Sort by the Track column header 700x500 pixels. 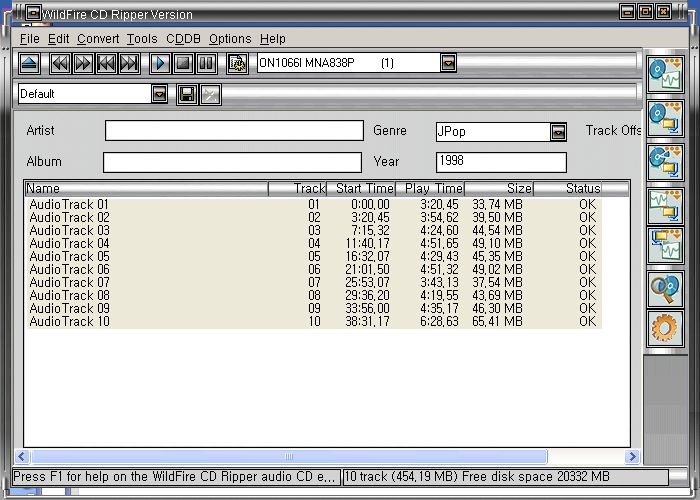[x=297, y=189]
